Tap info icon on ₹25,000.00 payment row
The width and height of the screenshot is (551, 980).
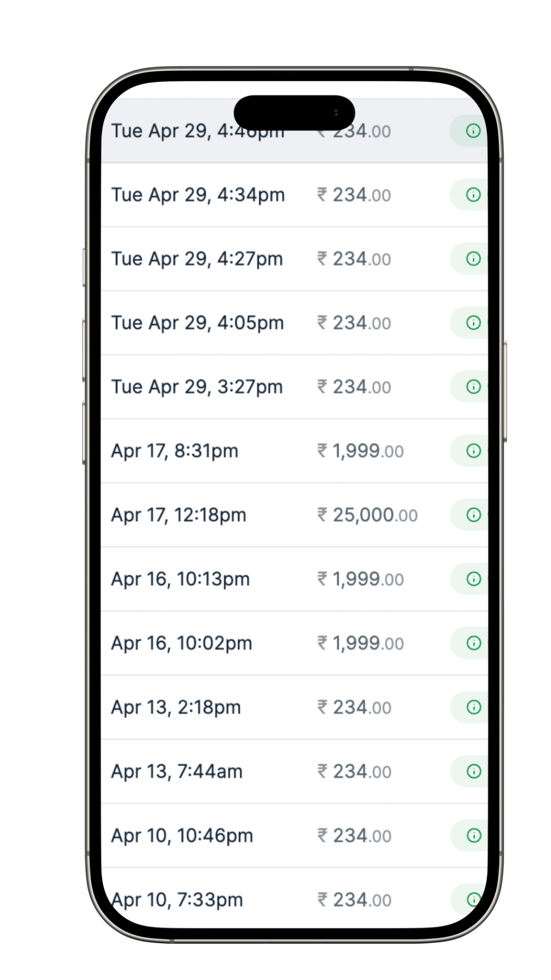pyautogui.click(x=473, y=515)
